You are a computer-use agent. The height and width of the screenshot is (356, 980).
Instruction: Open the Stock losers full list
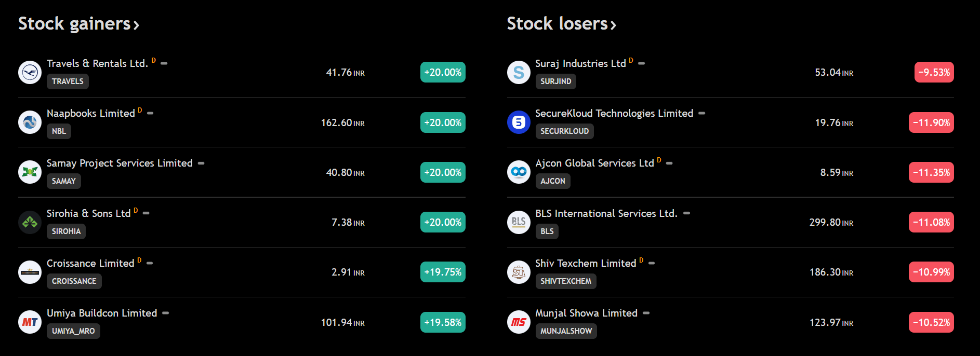[561, 24]
